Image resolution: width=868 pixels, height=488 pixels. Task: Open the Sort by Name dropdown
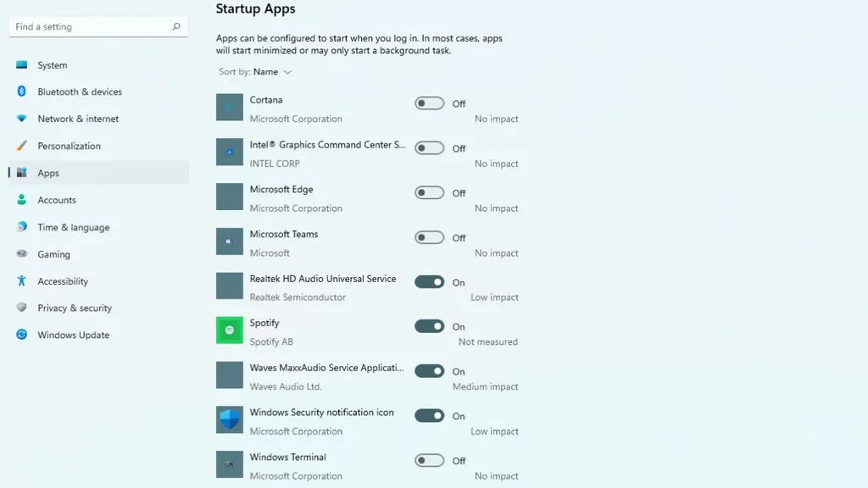coord(272,72)
